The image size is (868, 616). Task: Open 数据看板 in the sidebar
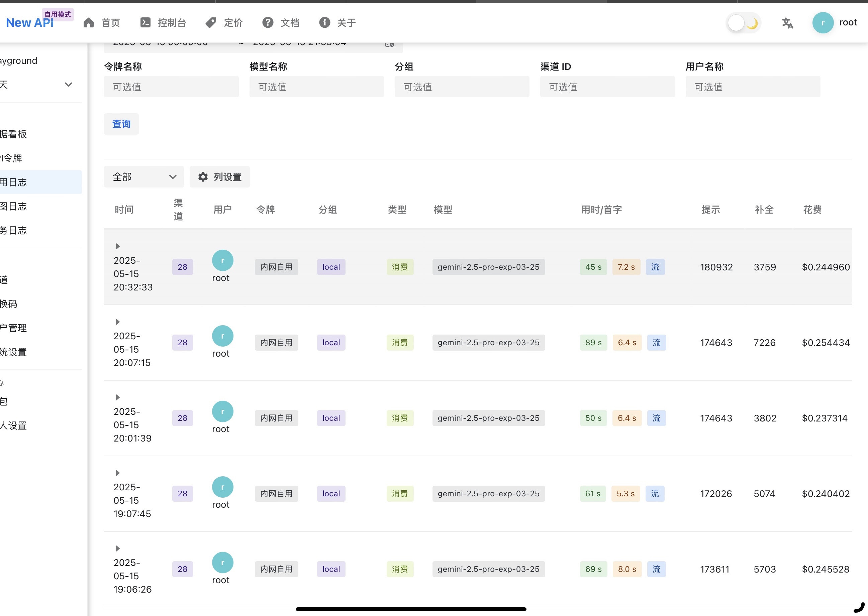(x=14, y=134)
